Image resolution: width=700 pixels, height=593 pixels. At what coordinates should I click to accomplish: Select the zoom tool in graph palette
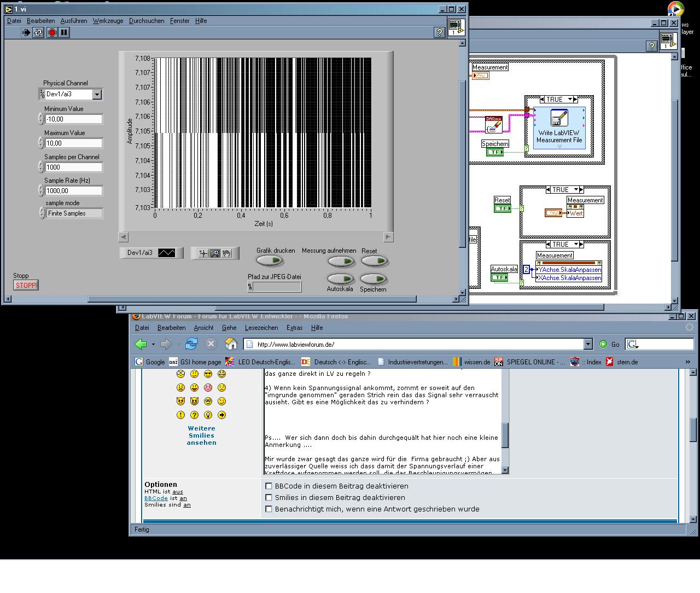click(215, 253)
